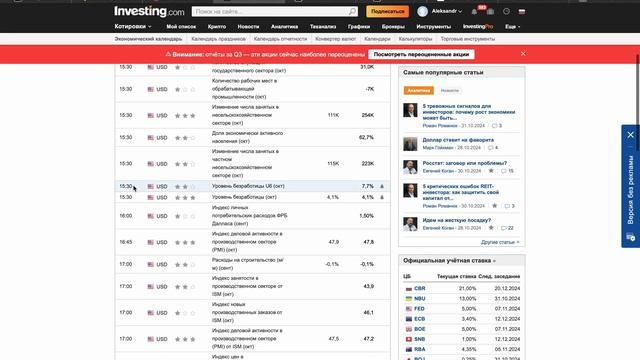Viewport: 640px width, 360px height.
Task: Click star icon on 'Идем на жесткую посадку?' article
Action: (491, 228)
